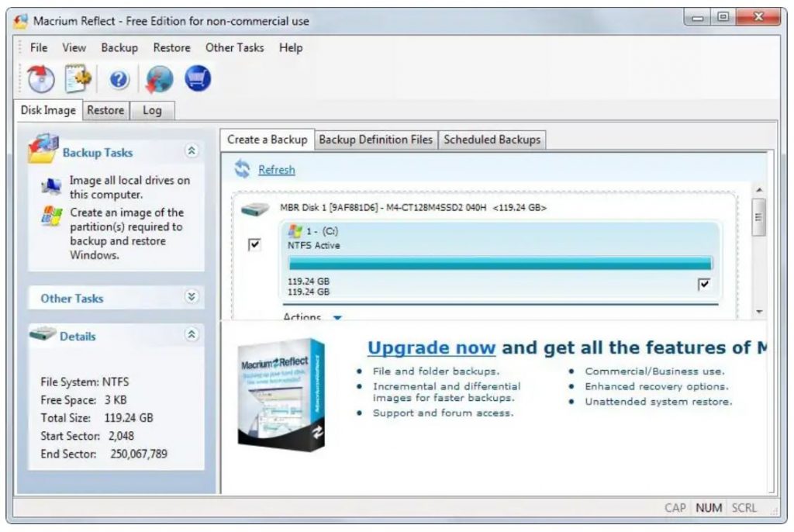The height and width of the screenshot is (532, 794).
Task: Open the Other Tasks menu
Action: click(234, 47)
